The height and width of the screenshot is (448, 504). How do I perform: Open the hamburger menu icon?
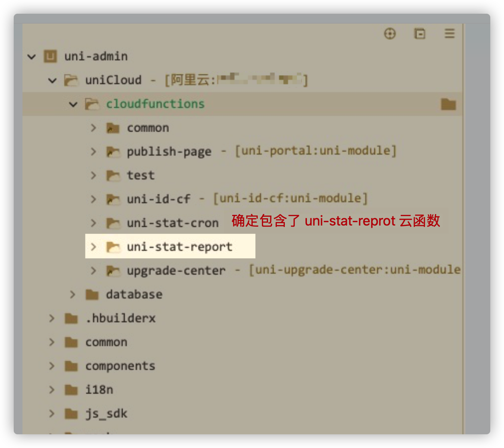point(449,34)
